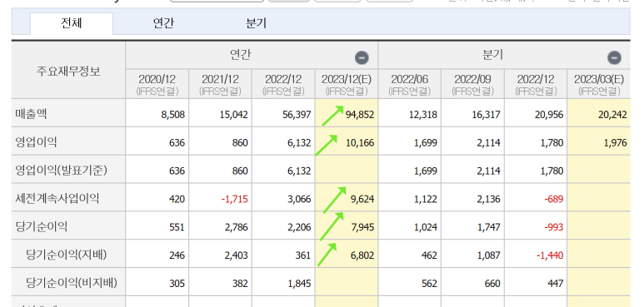
Task: Select 당기순이익(비지배) value 382
Action: coord(239,284)
